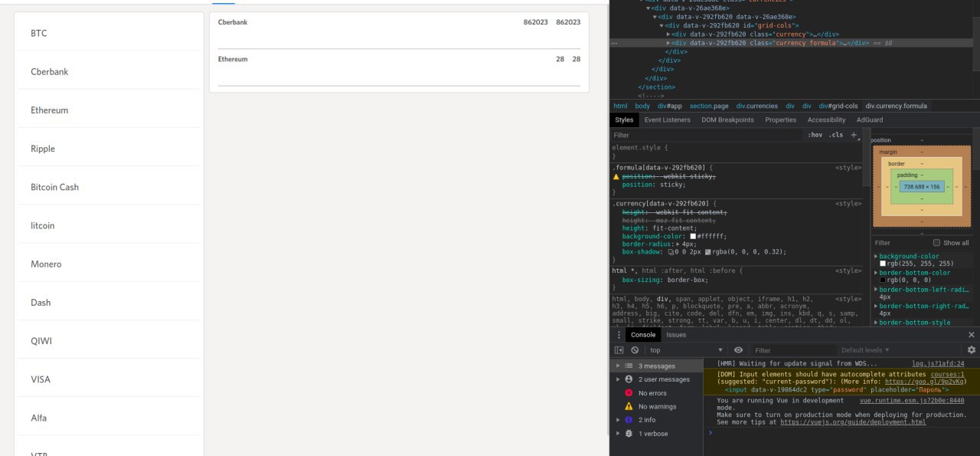980x456 pixels.
Task: Add new style rule plus icon
Action: click(x=854, y=135)
